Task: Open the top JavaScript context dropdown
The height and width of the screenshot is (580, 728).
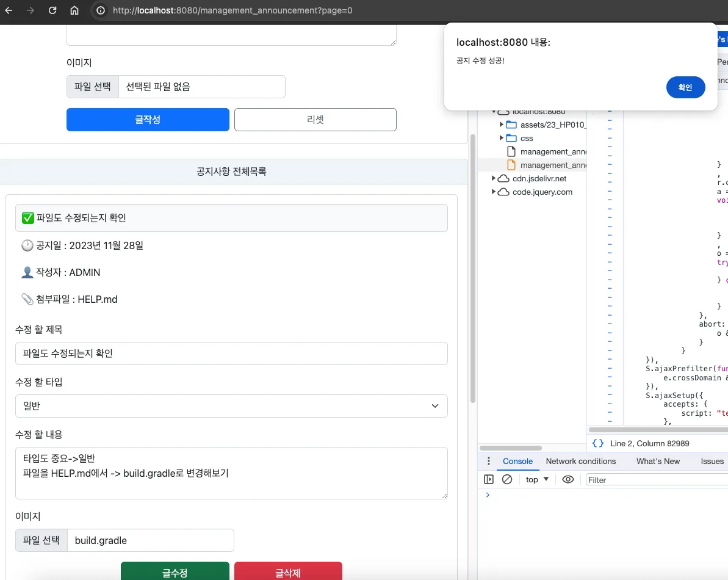Action: (x=537, y=479)
